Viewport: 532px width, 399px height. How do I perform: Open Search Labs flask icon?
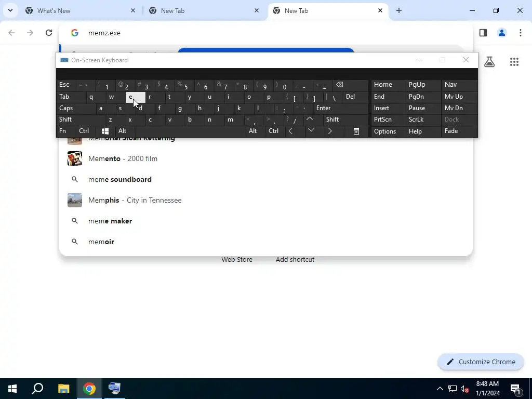[x=489, y=62]
